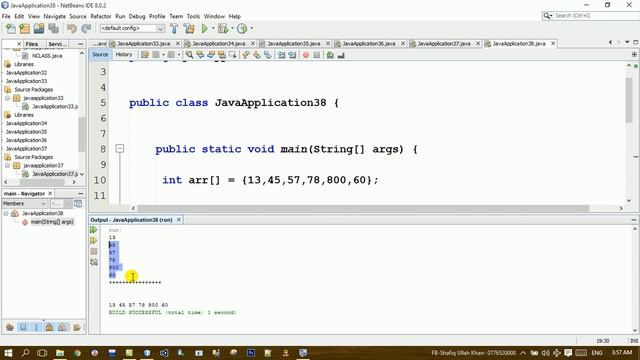Click the Shift Line Right editor icon
Viewport: 640px width, 360px height.
(292, 55)
